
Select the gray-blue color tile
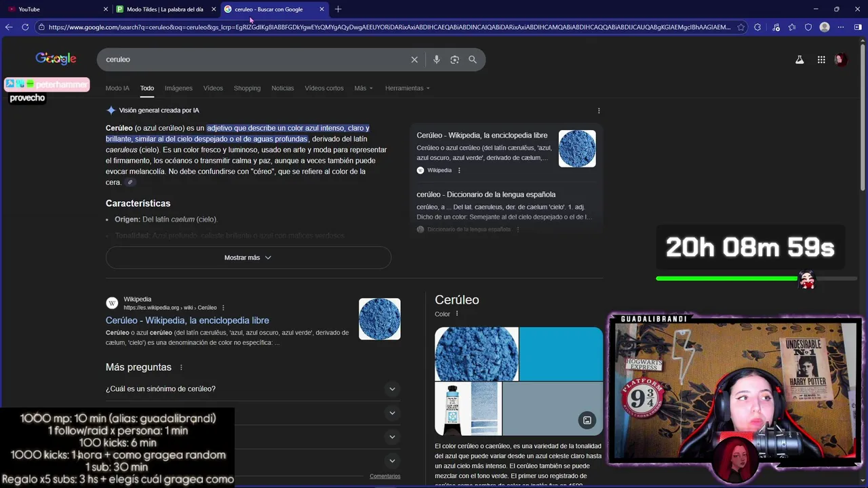click(553, 409)
